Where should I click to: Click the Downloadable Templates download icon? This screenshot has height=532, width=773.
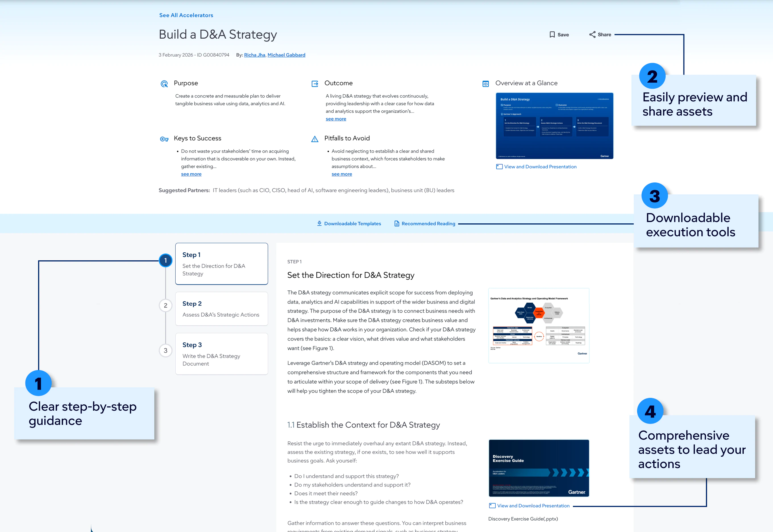(x=319, y=223)
